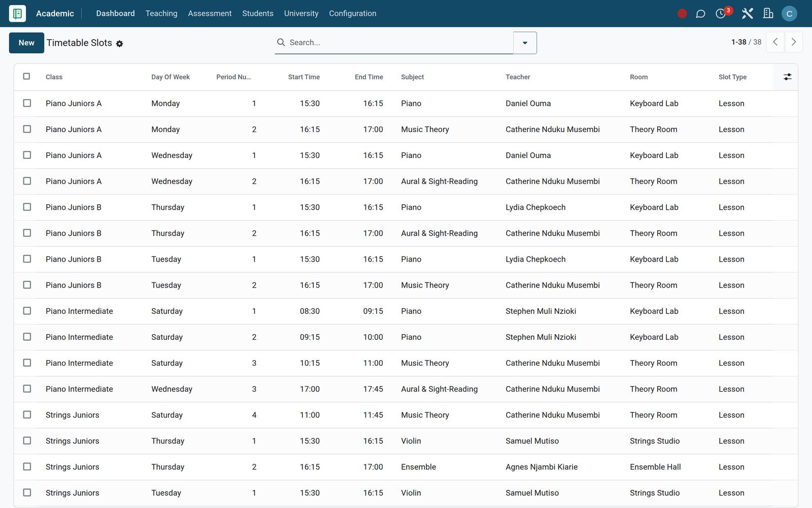Sort by the Class column header
Screen dimensions: 812x508
click(54, 77)
